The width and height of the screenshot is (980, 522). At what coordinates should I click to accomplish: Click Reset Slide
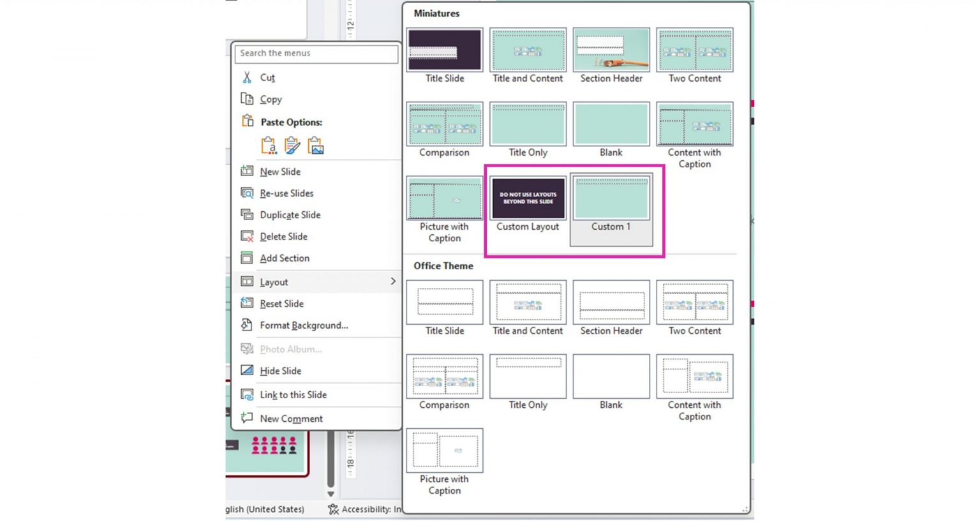281,303
